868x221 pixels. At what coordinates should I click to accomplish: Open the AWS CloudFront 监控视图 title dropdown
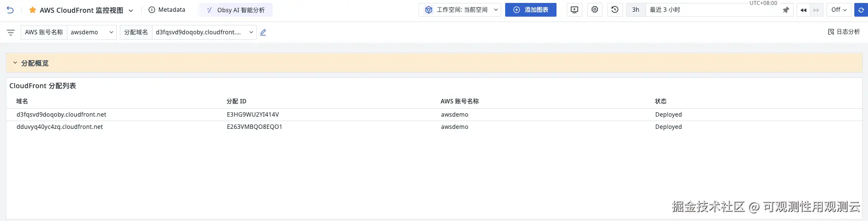pyautogui.click(x=131, y=10)
